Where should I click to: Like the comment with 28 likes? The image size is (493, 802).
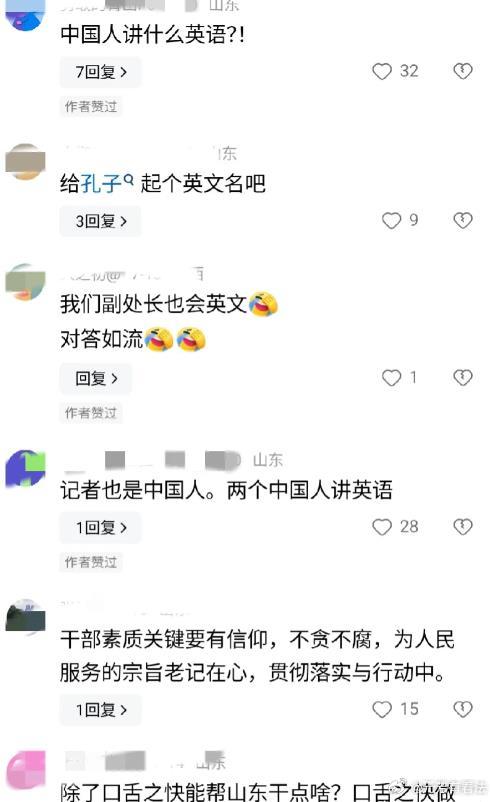pos(382,527)
